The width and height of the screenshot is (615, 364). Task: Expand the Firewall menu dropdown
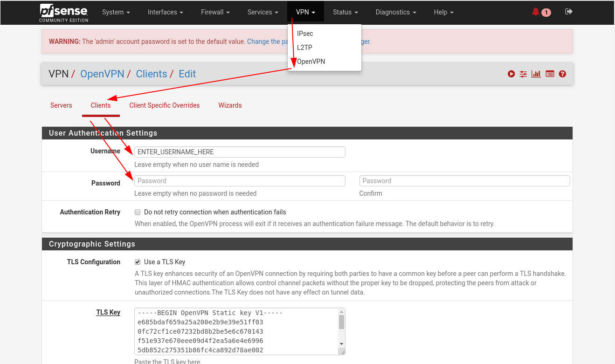click(x=215, y=12)
